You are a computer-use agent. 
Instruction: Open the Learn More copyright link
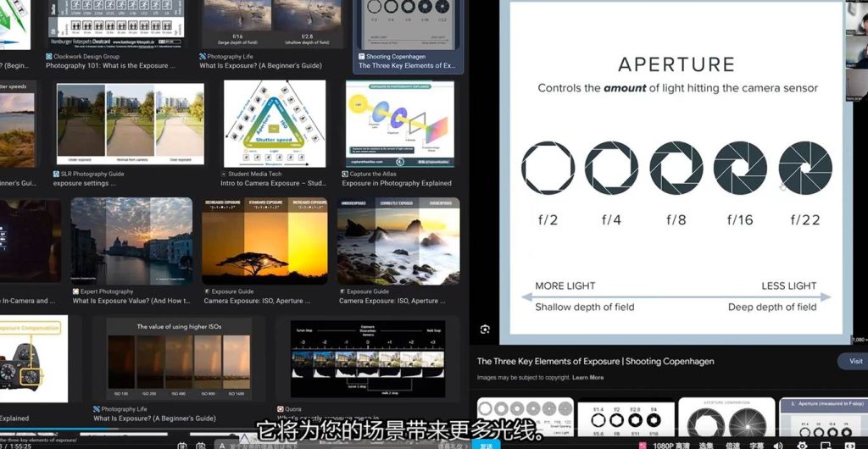coord(587,377)
